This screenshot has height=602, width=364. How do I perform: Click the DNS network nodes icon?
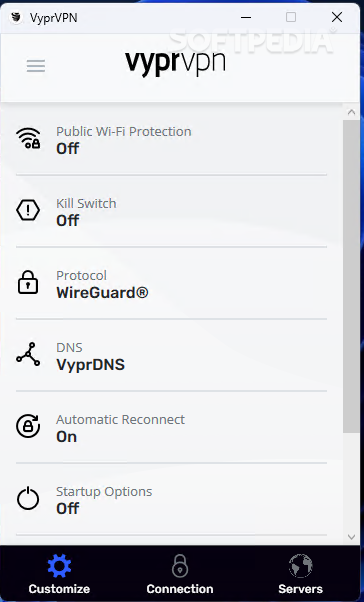28,354
